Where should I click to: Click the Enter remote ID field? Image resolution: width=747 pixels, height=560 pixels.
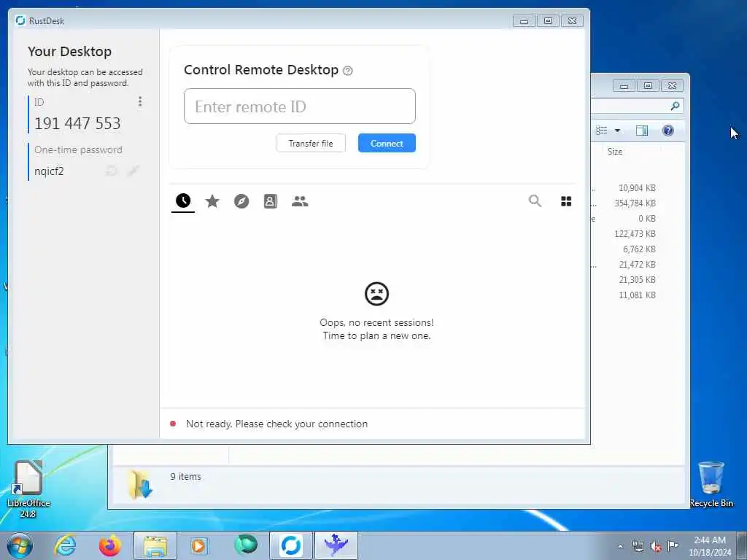point(300,106)
